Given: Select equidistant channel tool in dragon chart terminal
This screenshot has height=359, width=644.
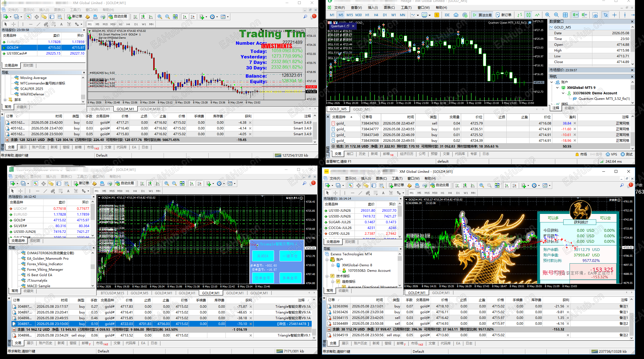Looking at the screenshot, I should point(368,193).
